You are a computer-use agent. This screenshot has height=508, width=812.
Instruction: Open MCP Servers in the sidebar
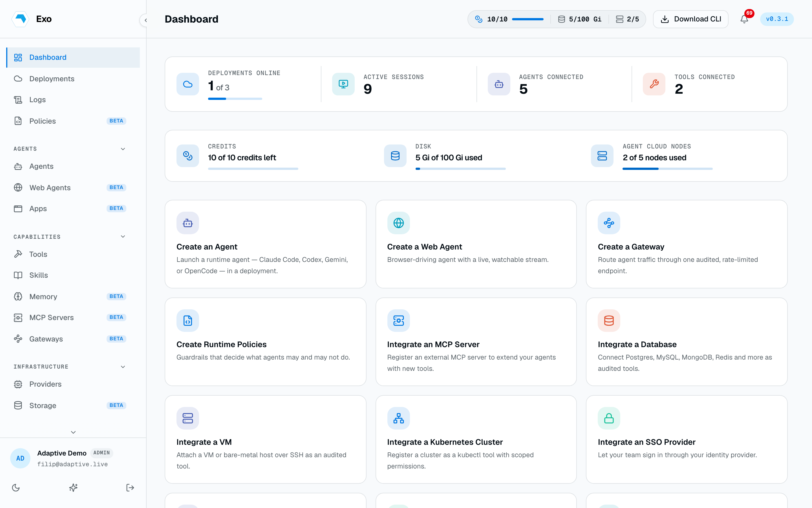coord(73,317)
